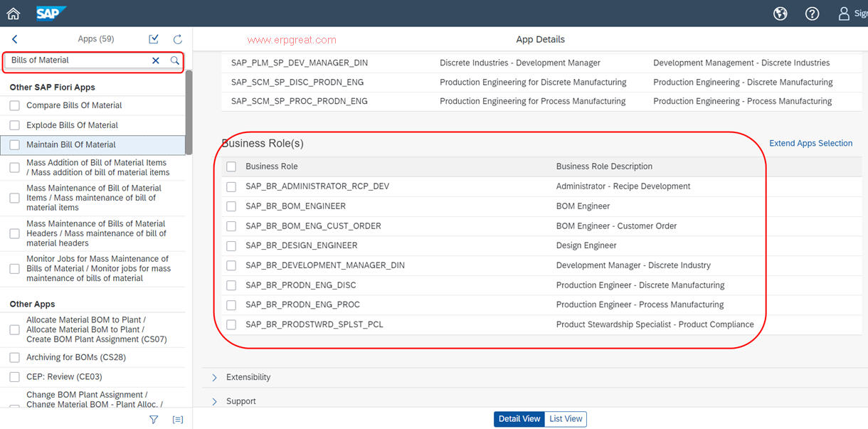Screen dimensions: 868x429
Task: Tick Mass Addition of Bill of Material Items checkbox
Action: pyautogui.click(x=14, y=167)
